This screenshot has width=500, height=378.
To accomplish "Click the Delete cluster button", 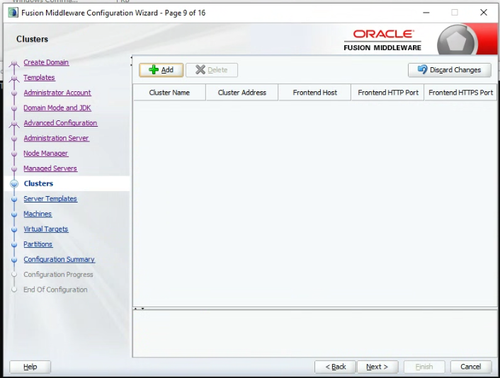I will point(212,70).
